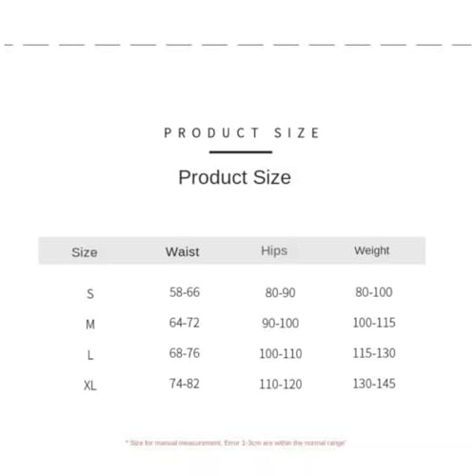Click the Hips column header
The height and width of the screenshot is (476, 476).
(274, 250)
